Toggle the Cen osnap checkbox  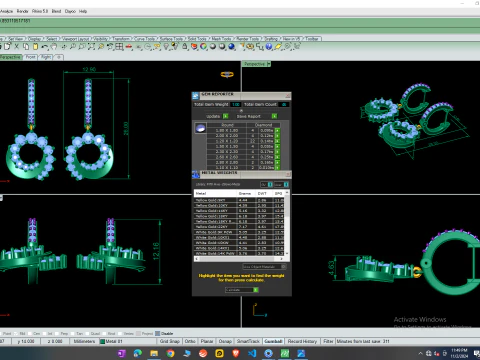31,333
